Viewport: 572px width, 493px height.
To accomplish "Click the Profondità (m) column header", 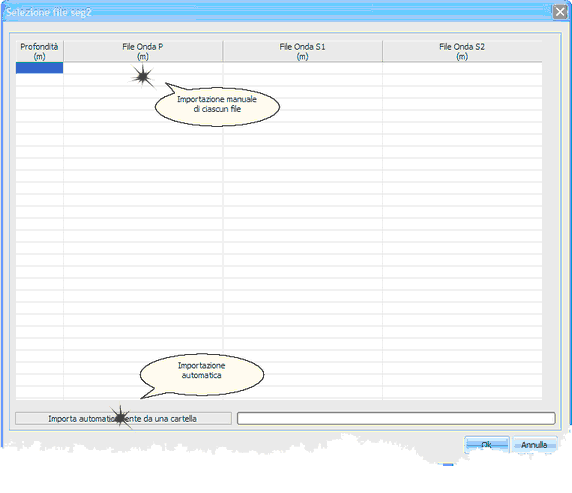I will 39,51.
